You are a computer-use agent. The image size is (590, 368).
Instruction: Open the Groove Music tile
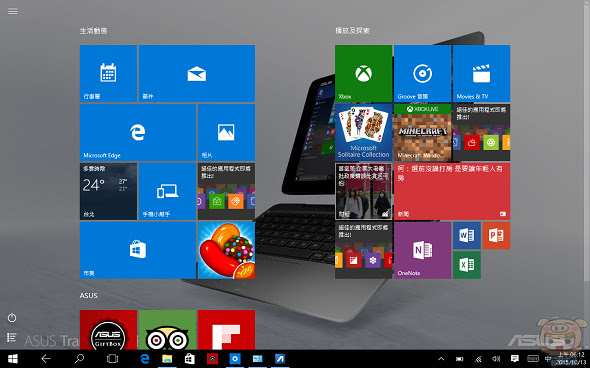423,73
